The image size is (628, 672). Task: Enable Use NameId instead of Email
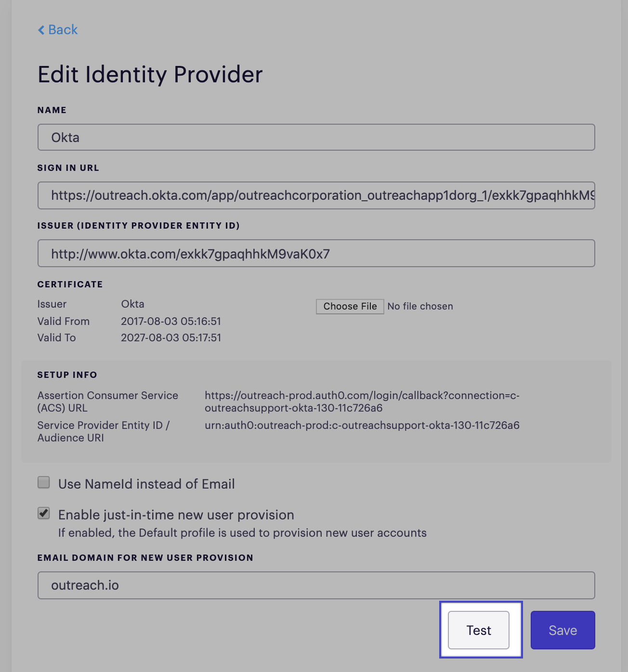(44, 482)
